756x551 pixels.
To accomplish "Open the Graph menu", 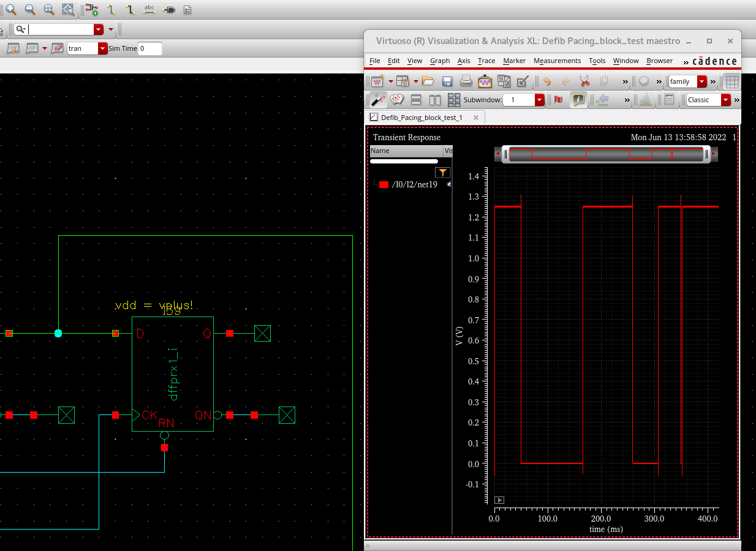I will point(440,61).
